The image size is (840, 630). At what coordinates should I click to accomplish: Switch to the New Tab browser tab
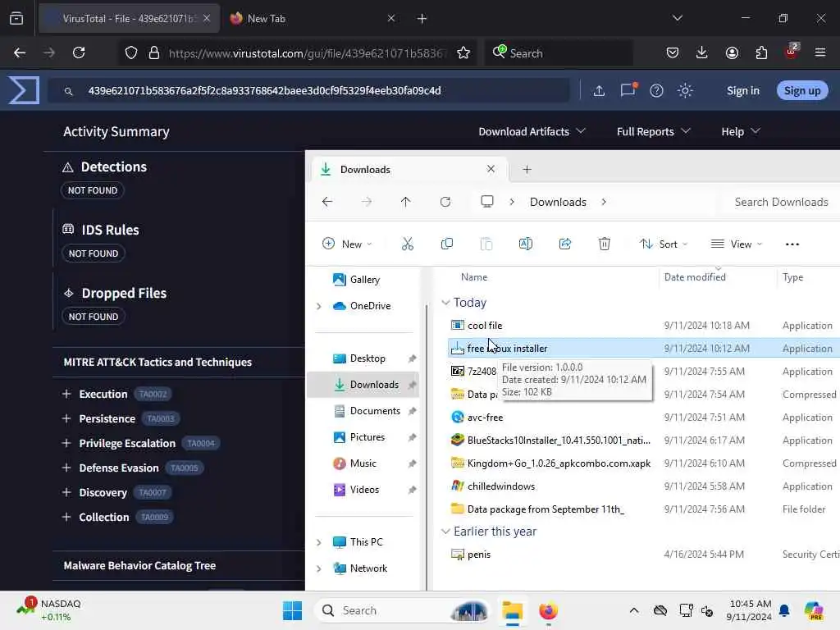tap(311, 18)
